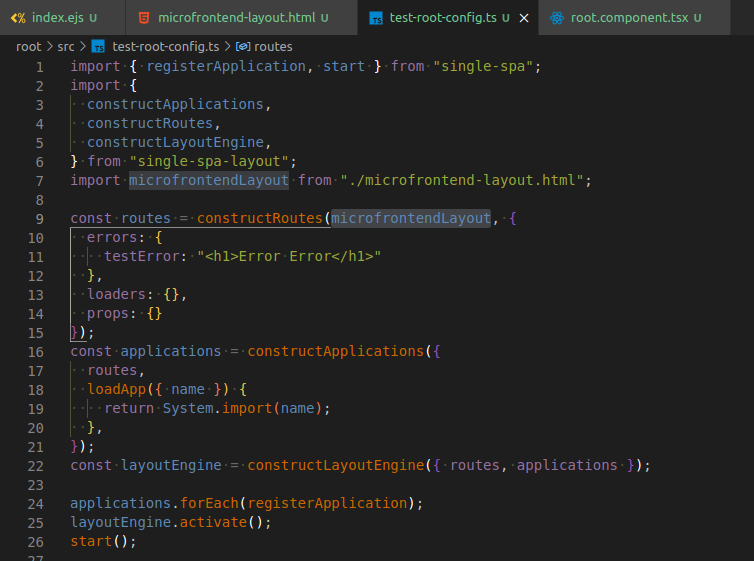Click line number 22 in the gutter

click(36, 466)
